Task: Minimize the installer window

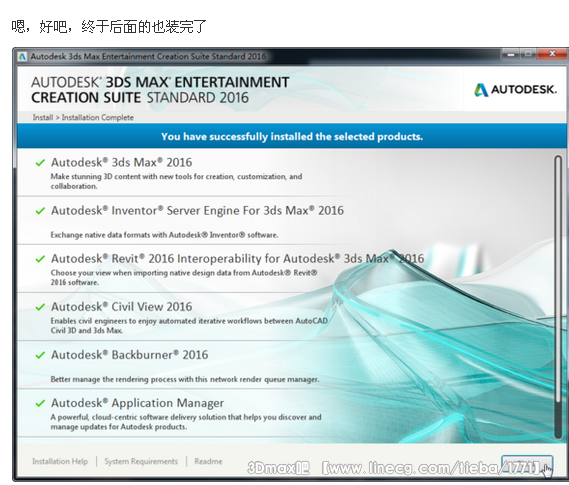Action: click(511, 54)
